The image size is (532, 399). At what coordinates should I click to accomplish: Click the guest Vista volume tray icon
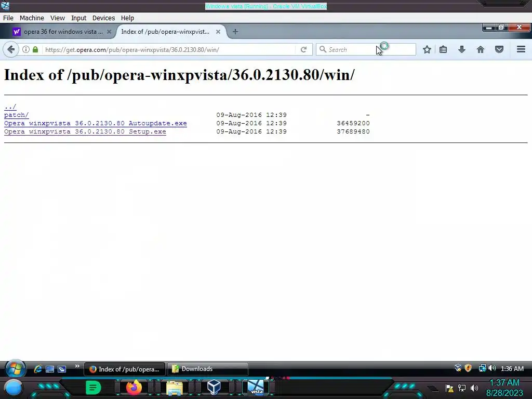point(492,368)
